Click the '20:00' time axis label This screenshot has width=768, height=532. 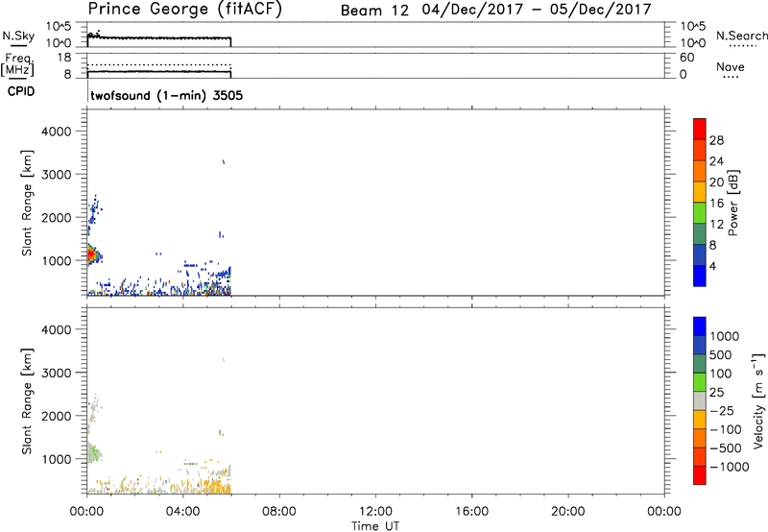coord(568,512)
